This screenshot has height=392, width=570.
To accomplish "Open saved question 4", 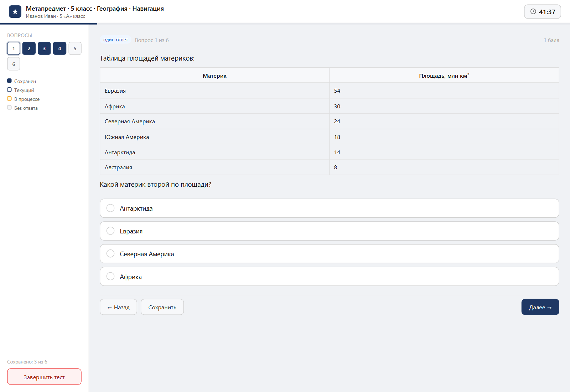I will (59, 48).
